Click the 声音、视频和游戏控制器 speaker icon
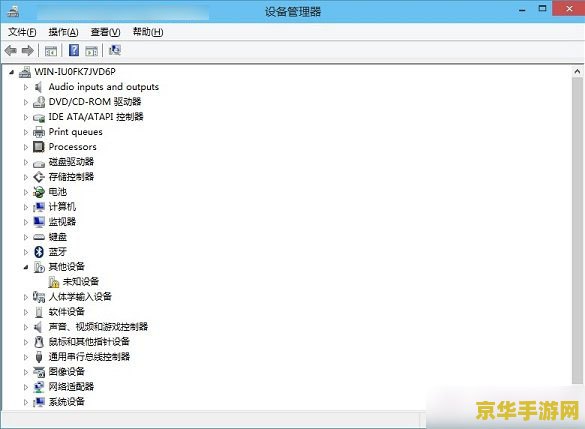This screenshot has width=585, height=429. 38,327
